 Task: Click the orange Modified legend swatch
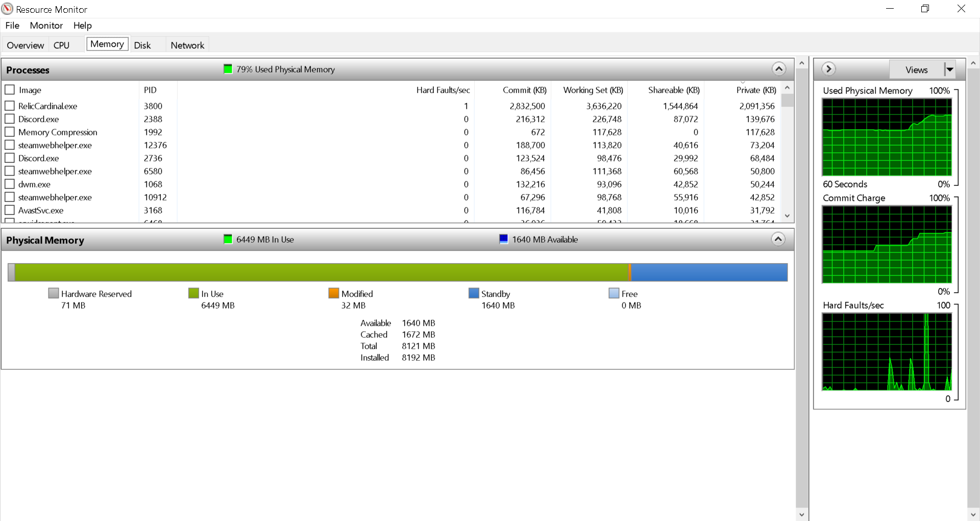pos(334,293)
